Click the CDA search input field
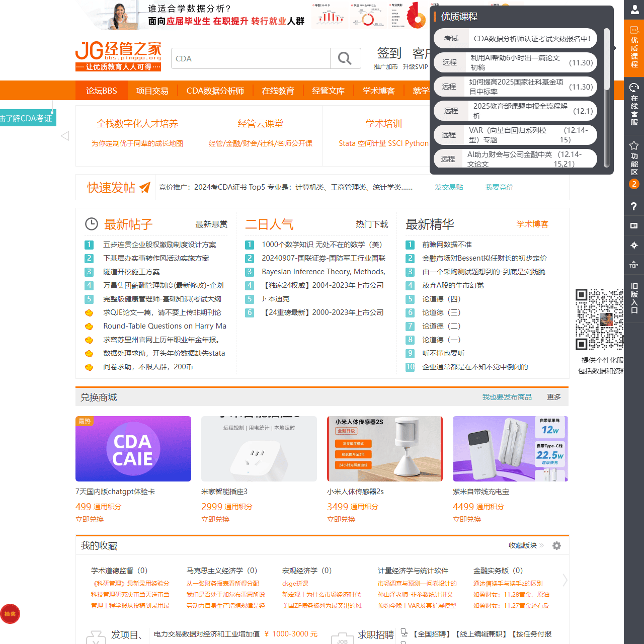This screenshot has width=644, height=644. 251,58
